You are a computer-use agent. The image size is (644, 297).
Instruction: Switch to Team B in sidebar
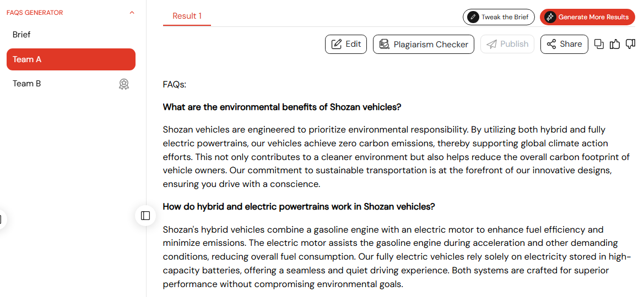(71, 84)
